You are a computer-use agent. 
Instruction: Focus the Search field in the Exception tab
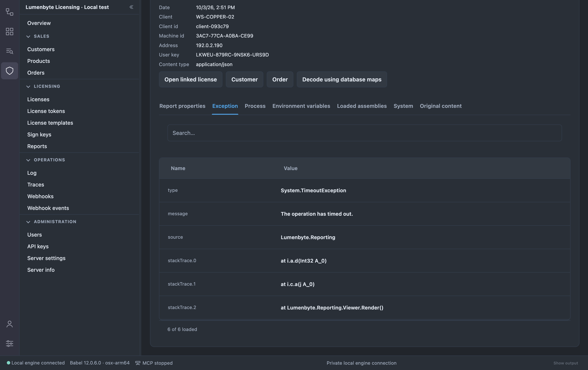click(x=365, y=133)
